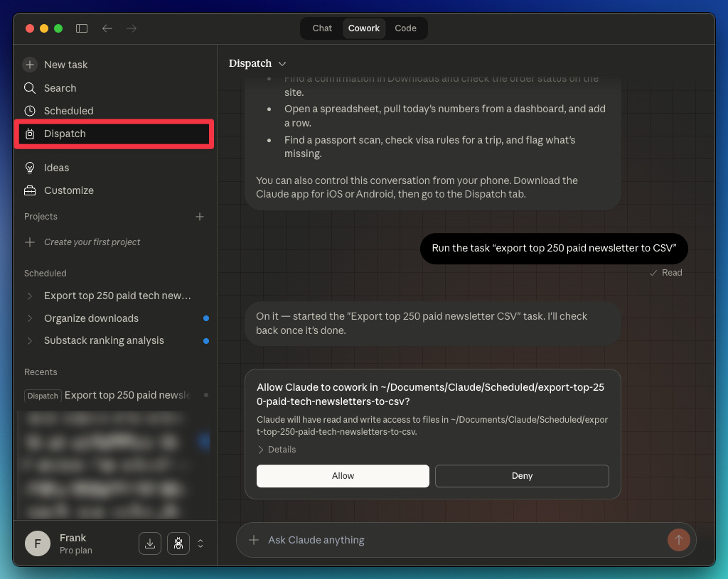Go back with the left arrow
Viewport: 728px width, 579px height.
107,28
